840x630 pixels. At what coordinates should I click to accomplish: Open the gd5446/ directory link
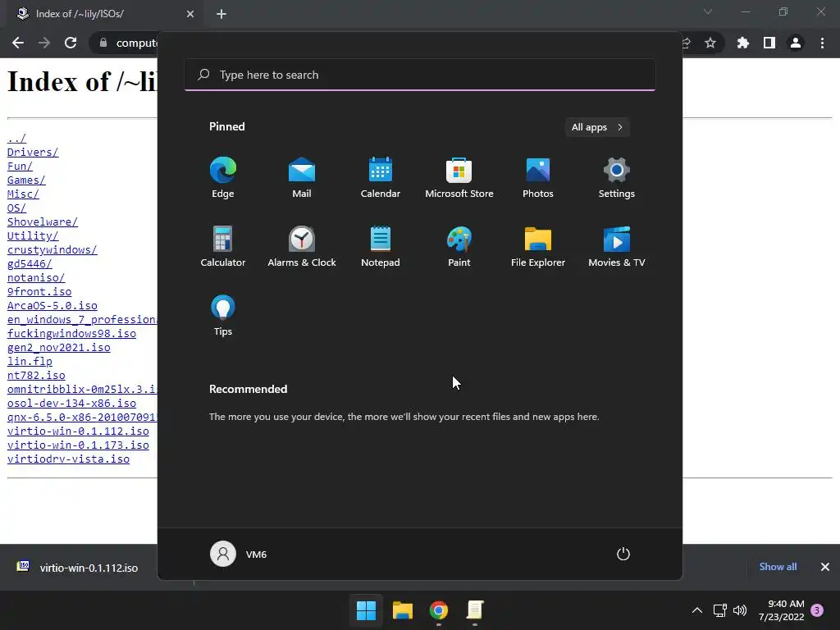coord(30,263)
